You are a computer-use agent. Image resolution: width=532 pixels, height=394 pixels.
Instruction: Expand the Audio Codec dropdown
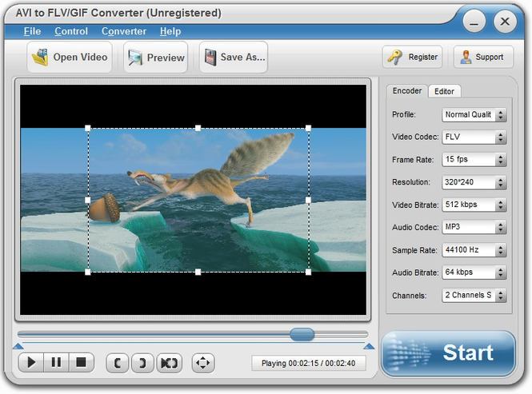coord(501,227)
